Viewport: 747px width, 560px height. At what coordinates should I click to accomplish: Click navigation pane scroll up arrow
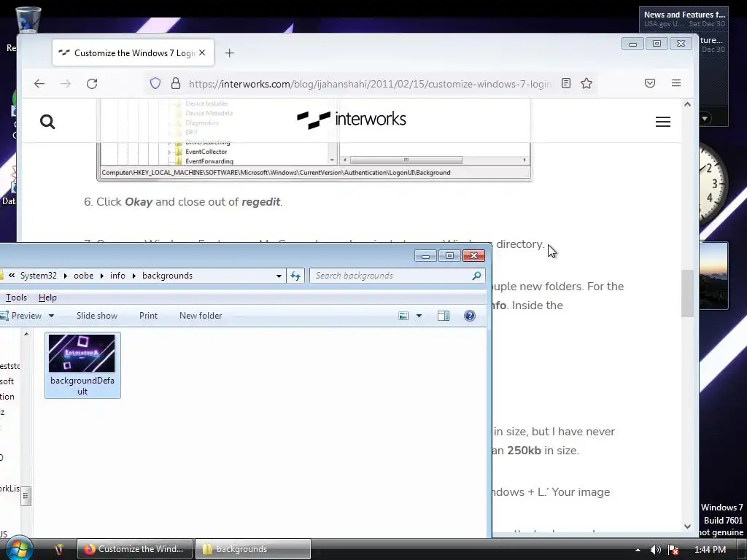(x=26, y=334)
